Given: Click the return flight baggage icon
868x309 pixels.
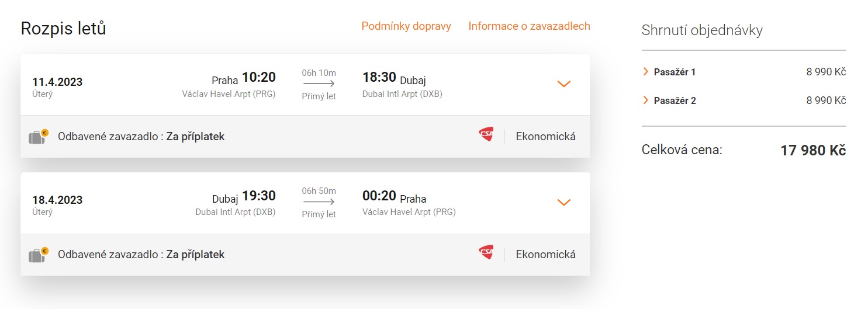Looking at the screenshot, I should pos(38,255).
